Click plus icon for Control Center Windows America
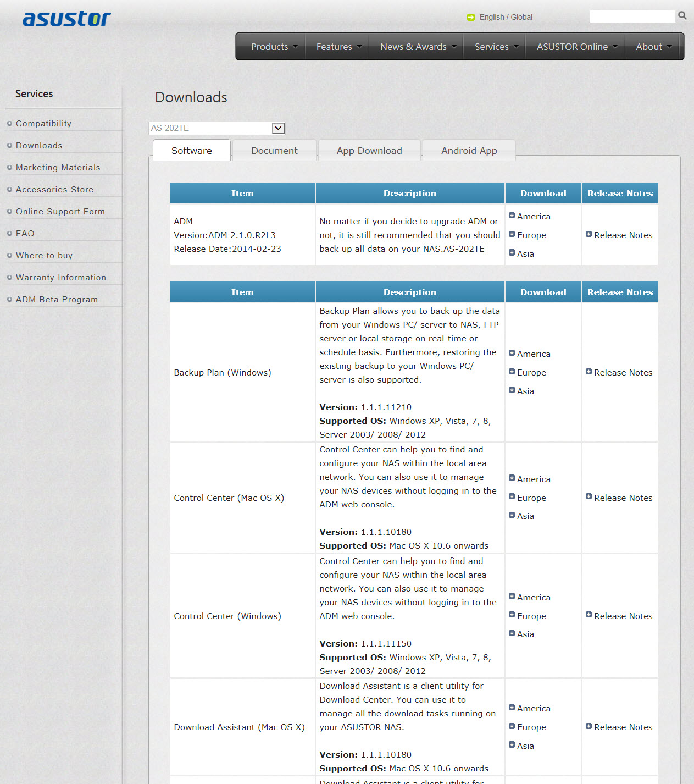This screenshot has width=694, height=784. point(512,597)
